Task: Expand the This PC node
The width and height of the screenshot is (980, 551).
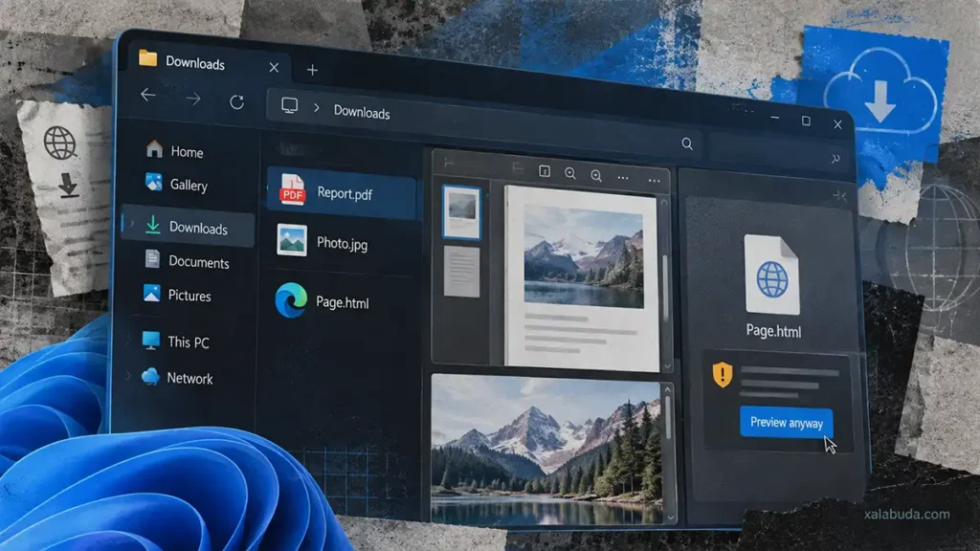Action: [128, 340]
